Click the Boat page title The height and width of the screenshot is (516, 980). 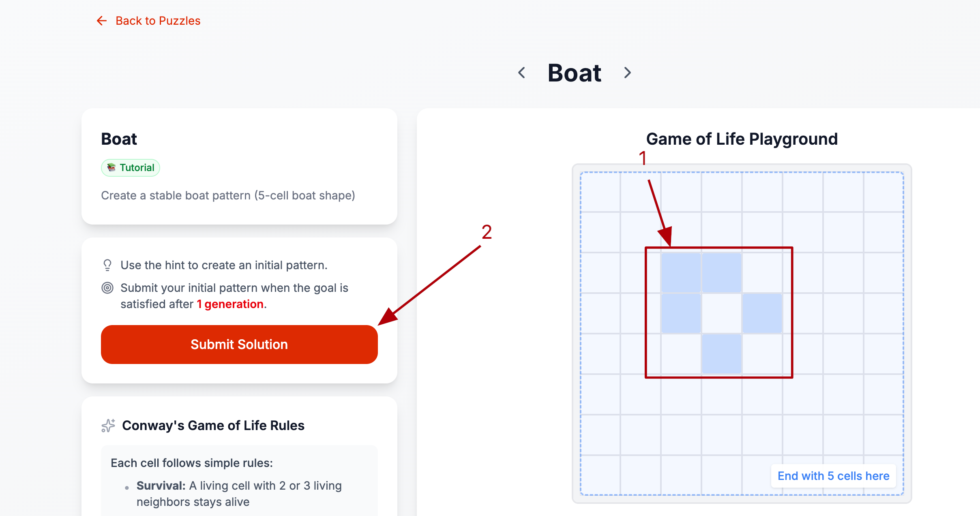tap(575, 73)
